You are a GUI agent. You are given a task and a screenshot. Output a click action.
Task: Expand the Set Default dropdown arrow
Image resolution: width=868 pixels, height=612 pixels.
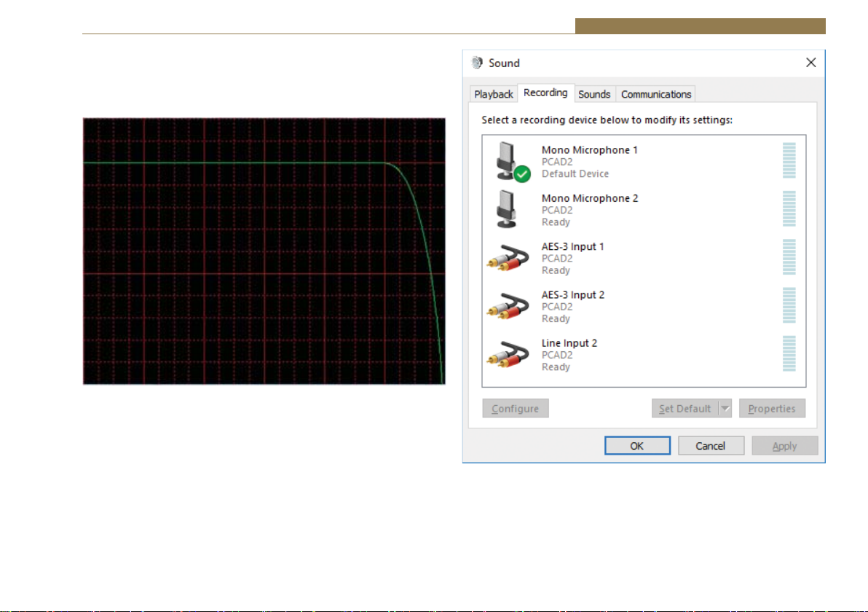click(x=725, y=408)
